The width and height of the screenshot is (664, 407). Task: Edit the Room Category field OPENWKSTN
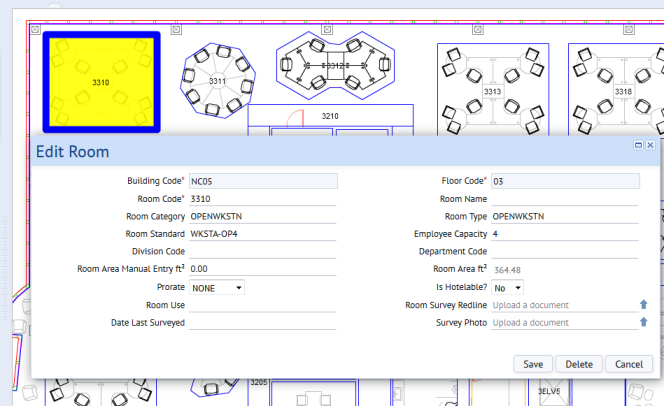click(263, 216)
